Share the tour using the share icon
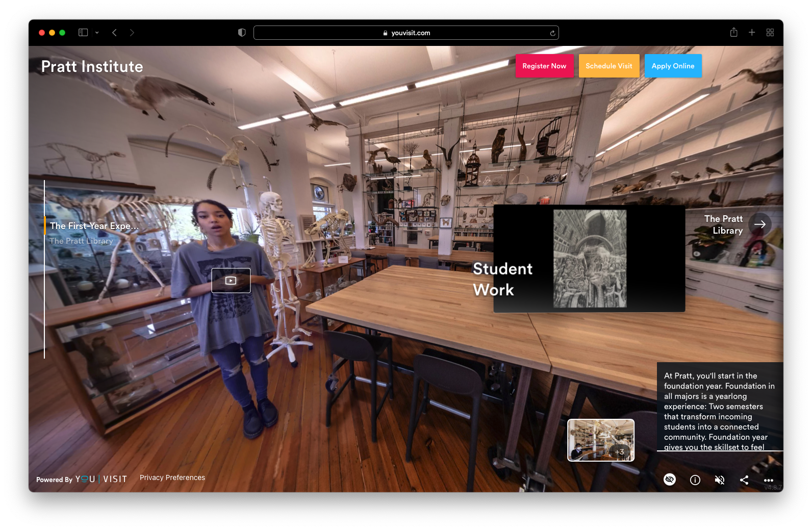 (744, 480)
